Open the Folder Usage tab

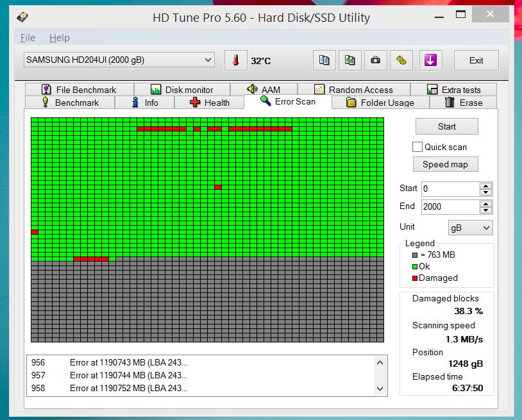click(380, 103)
